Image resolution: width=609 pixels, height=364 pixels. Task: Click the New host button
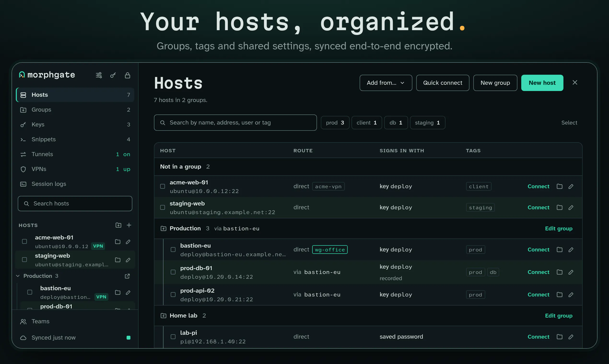[542, 83]
